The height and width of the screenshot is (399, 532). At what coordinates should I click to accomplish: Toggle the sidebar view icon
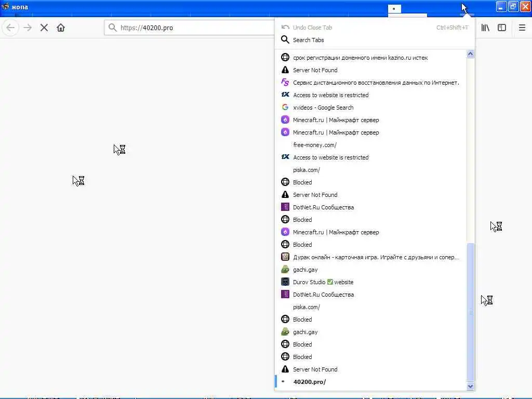pos(502,28)
